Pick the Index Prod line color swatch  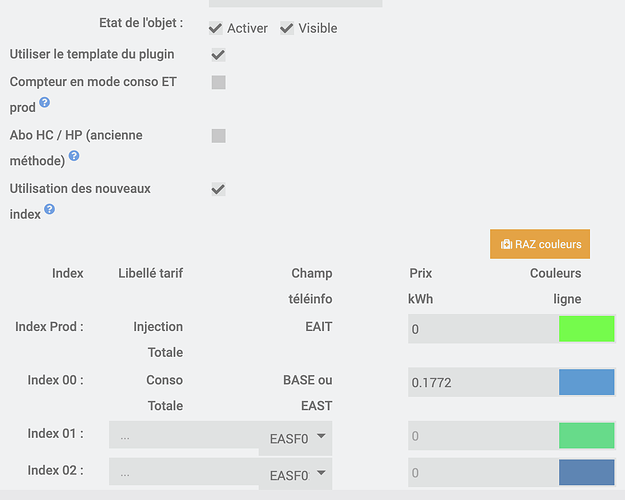click(587, 329)
